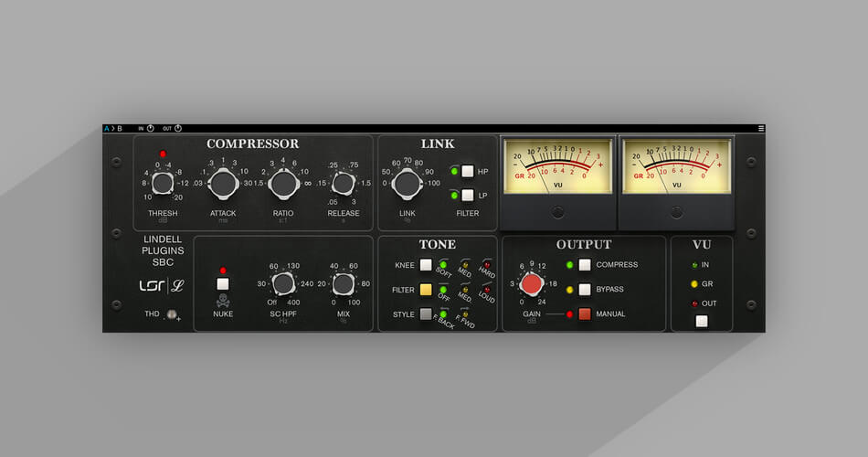Click the KNEE selector button
The height and width of the screenshot is (457, 868).
[426, 265]
